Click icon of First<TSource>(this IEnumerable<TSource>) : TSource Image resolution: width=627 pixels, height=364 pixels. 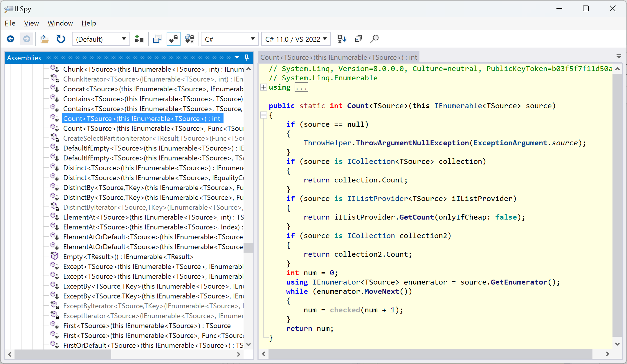[55, 325]
